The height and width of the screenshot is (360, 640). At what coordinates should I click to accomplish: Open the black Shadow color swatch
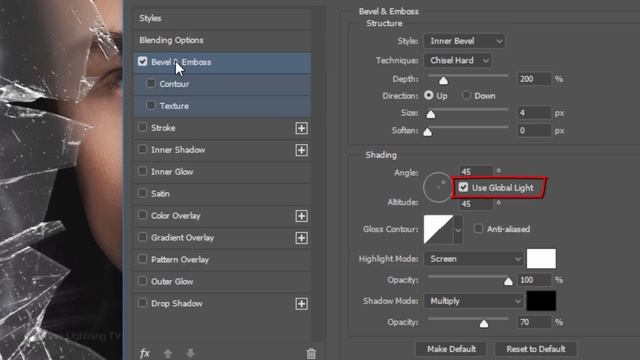click(x=541, y=301)
